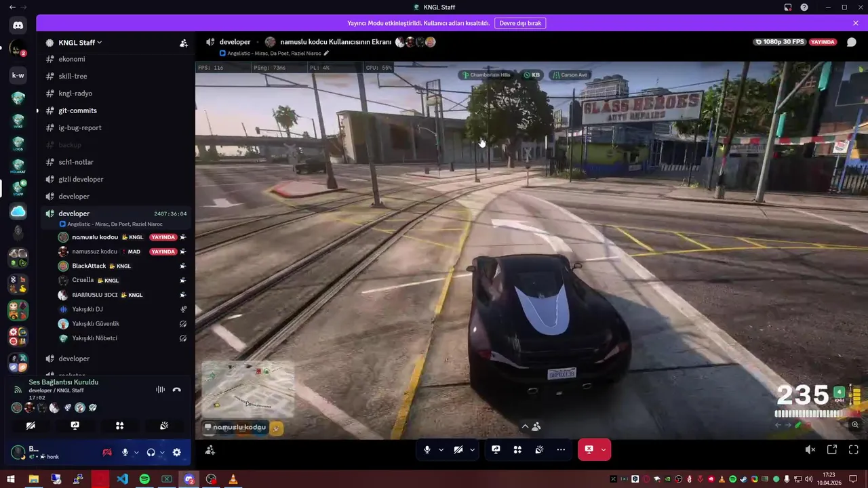The height and width of the screenshot is (488, 868).
Task: Open Help question mark icon in title bar
Action: coord(804,7)
